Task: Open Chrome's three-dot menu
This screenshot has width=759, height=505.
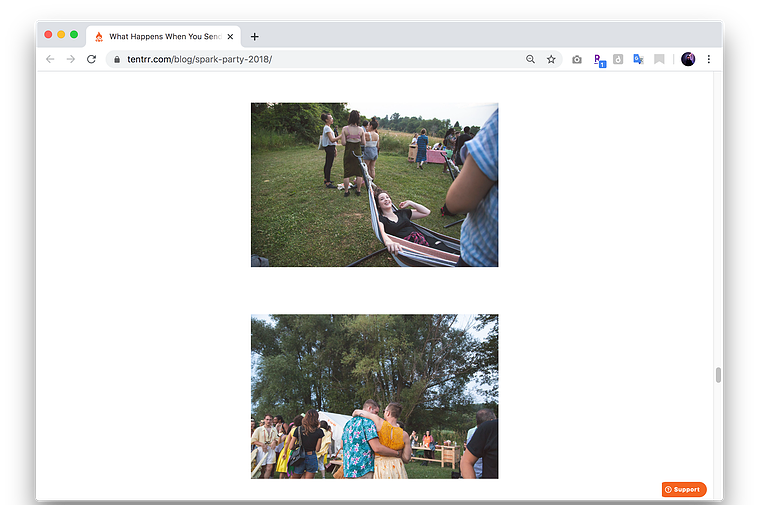Action: pos(709,59)
